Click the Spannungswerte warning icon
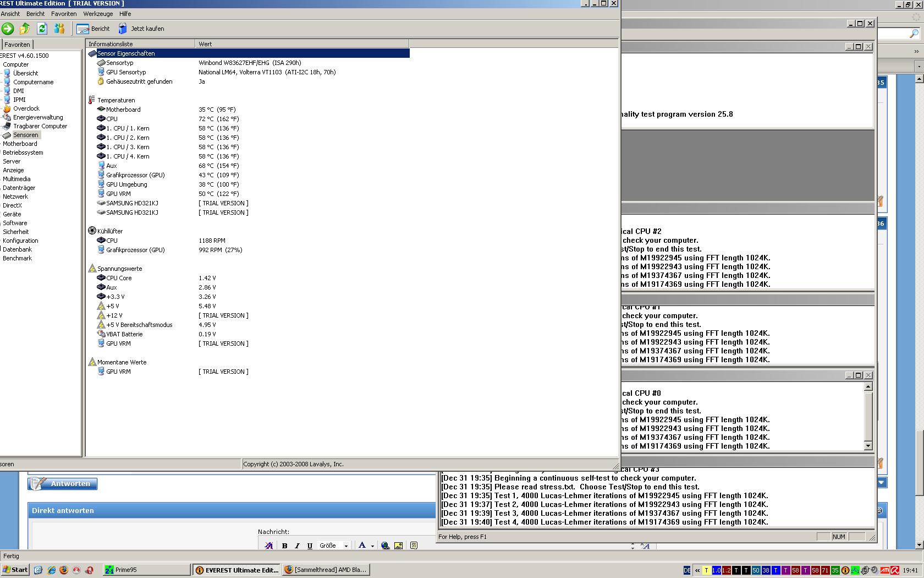The image size is (924, 578). (92, 269)
